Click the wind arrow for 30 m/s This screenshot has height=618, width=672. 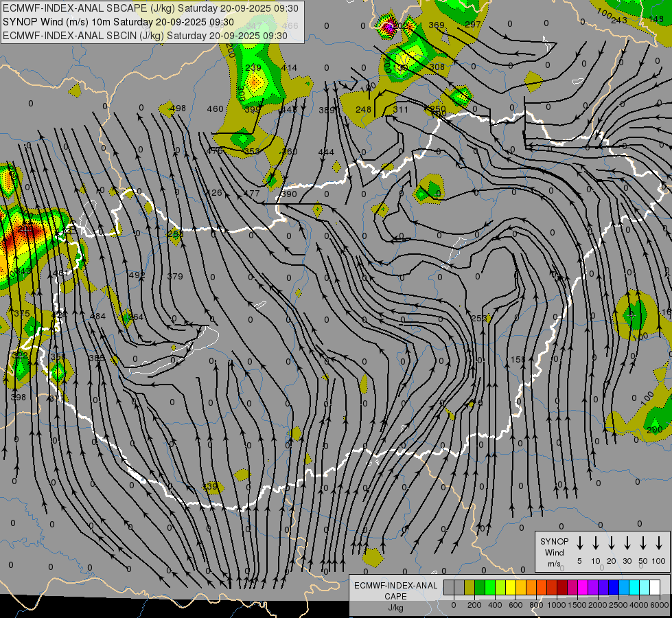click(627, 543)
